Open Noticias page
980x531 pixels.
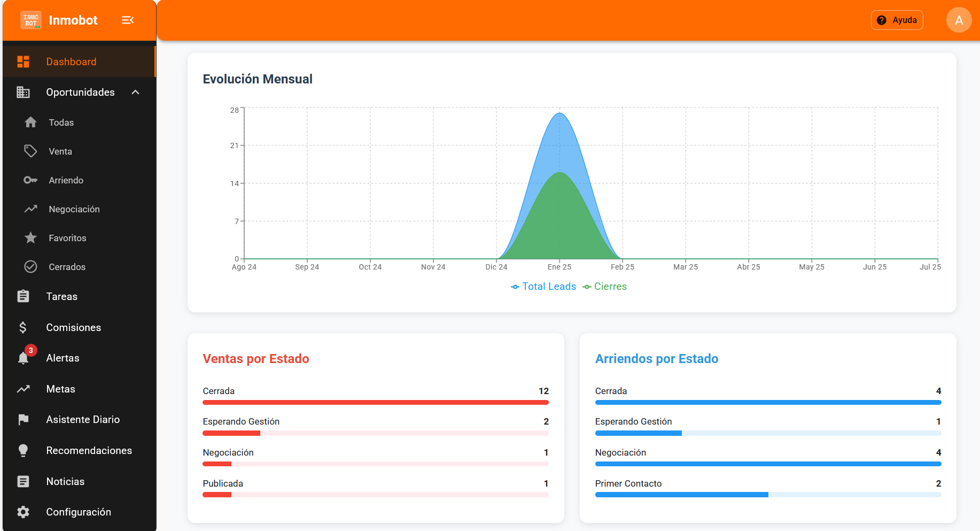79,481
